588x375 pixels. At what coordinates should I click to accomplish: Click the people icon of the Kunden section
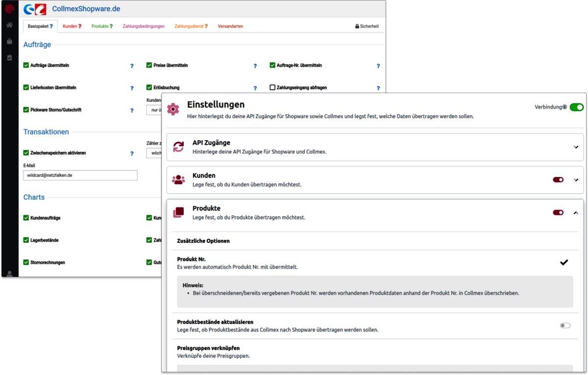click(x=178, y=179)
